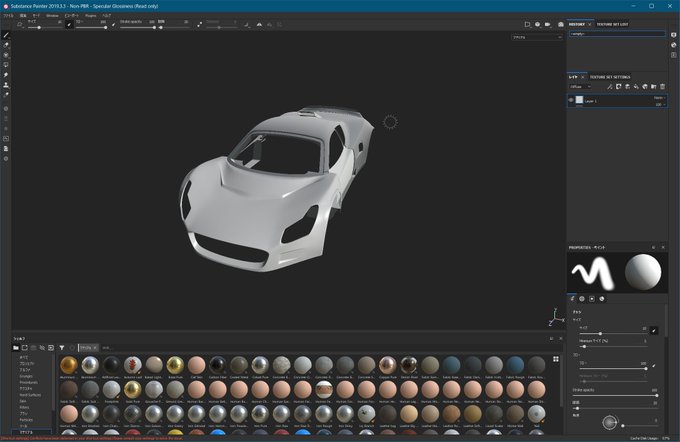
Task: Open Layer 1 blending mode dropdown
Action: 659,98
